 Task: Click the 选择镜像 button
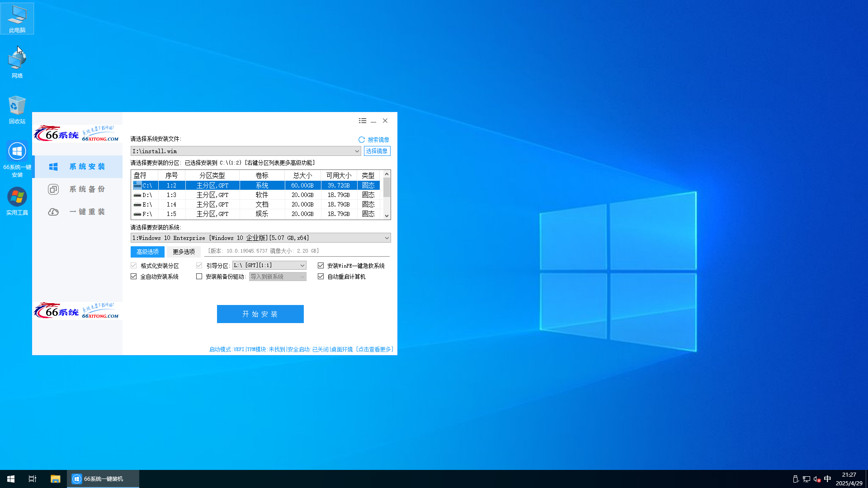[377, 151]
